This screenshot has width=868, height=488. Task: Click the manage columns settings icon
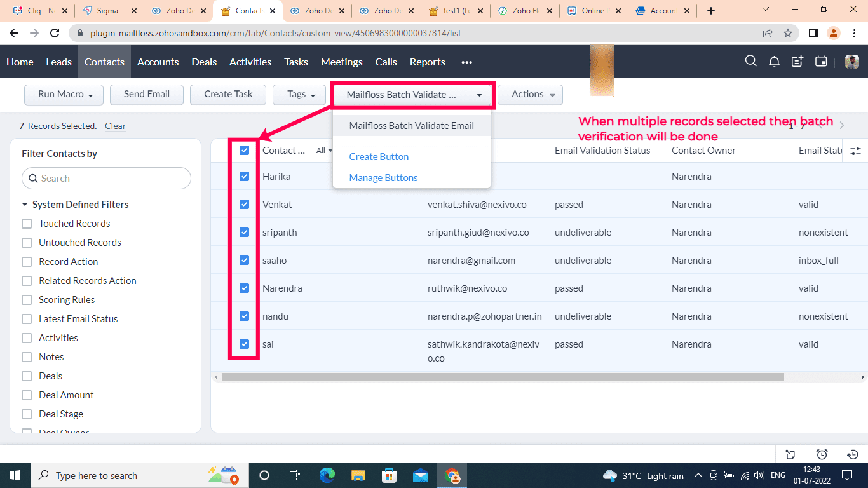855,151
